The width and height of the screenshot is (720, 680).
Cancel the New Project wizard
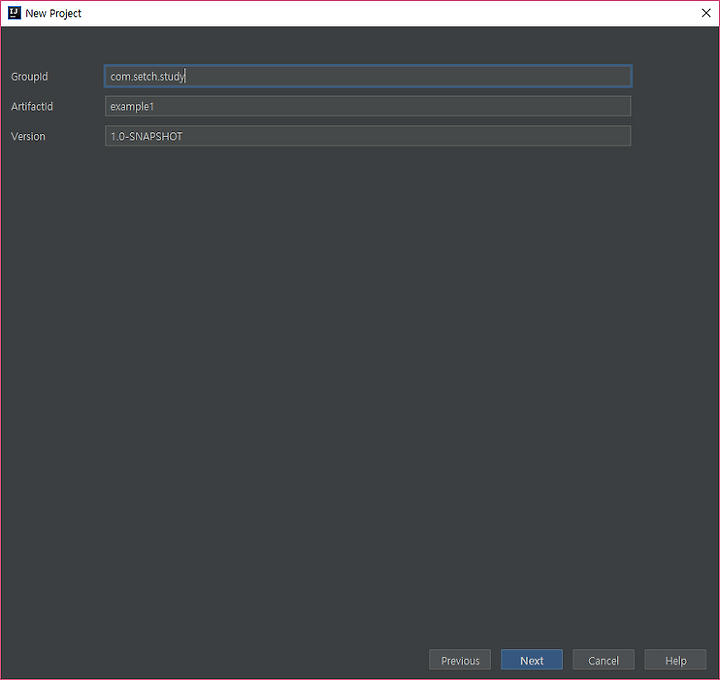pos(603,660)
